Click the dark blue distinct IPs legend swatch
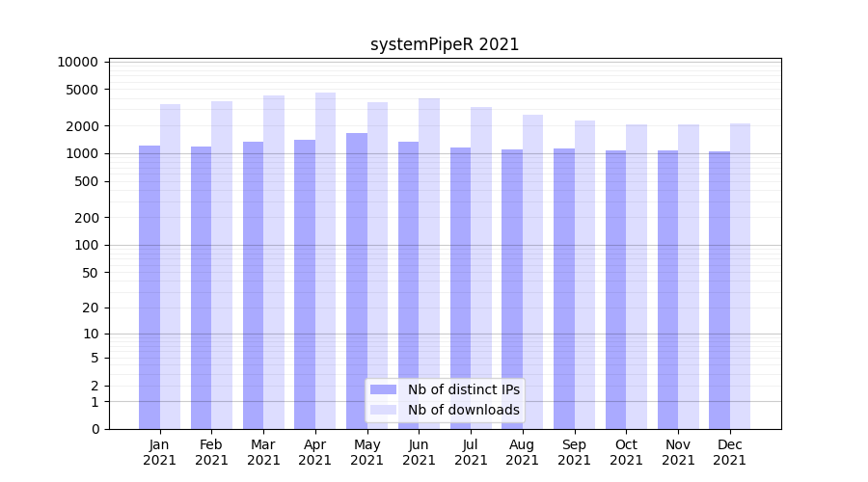Image resolution: width=868 pixels, height=482 pixels. [383, 389]
